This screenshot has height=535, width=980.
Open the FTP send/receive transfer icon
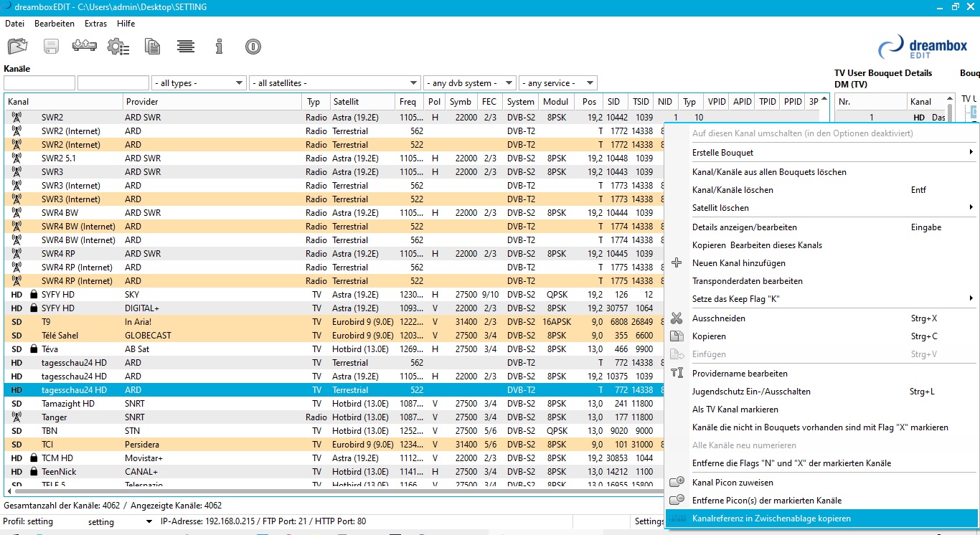point(85,47)
